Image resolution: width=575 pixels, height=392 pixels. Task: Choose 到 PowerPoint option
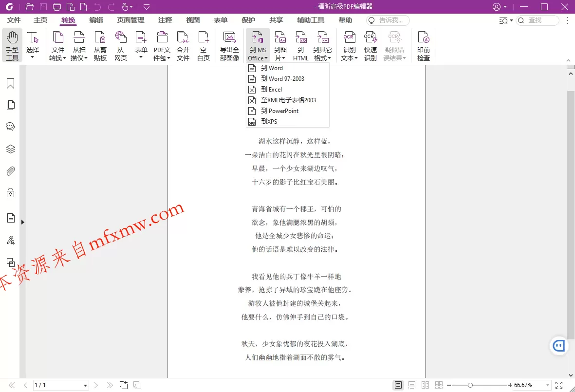(287, 111)
